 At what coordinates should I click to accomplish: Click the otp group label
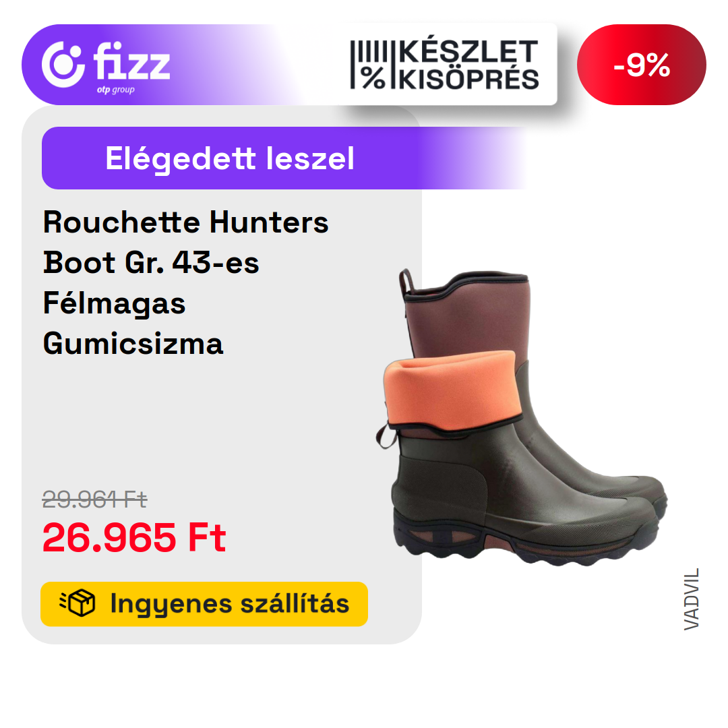click(x=116, y=90)
